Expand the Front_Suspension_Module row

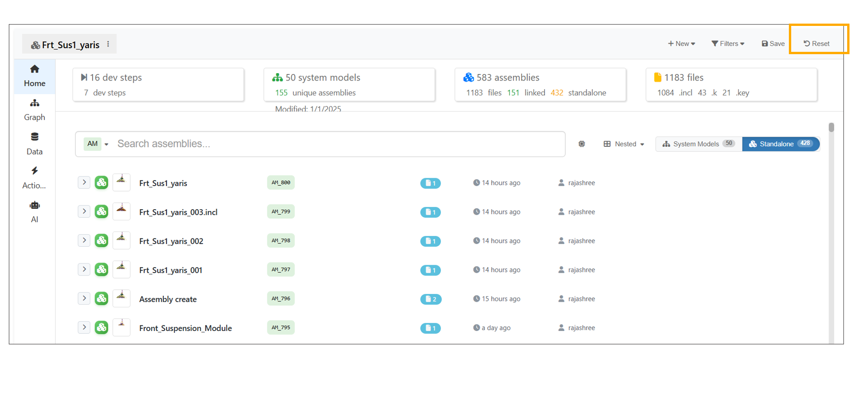[84, 327]
